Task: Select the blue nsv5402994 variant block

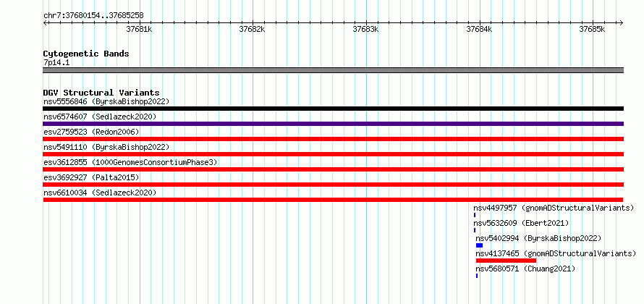Action: point(479,245)
